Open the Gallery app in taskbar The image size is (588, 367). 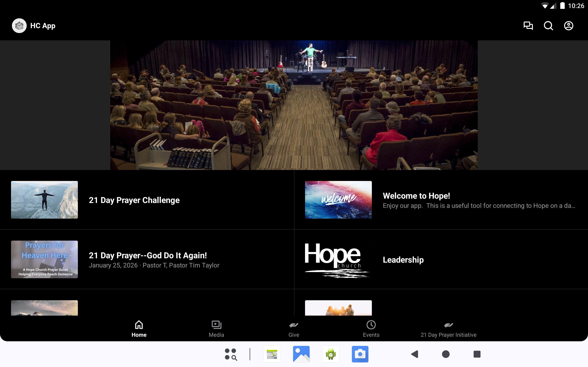[x=301, y=354]
